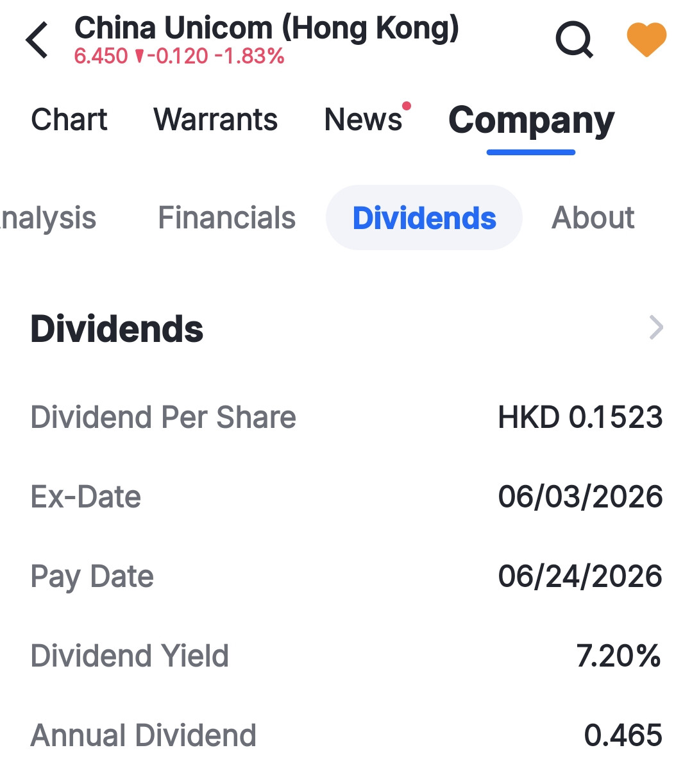Tap the Ex-Date value 06/03/2026
The height and width of the screenshot is (784, 692).
point(580,497)
